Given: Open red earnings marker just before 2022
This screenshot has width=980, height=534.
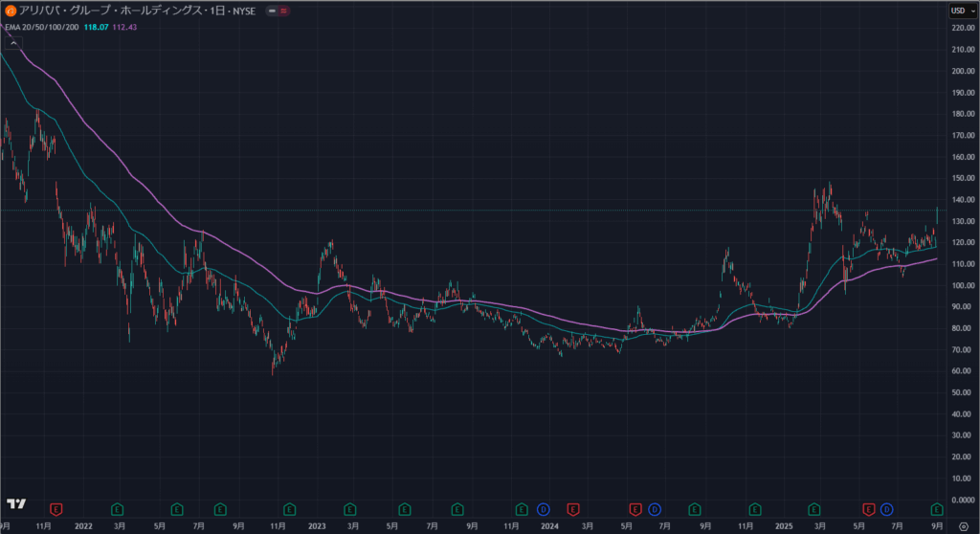Looking at the screenshot, I should click(56, 510).
